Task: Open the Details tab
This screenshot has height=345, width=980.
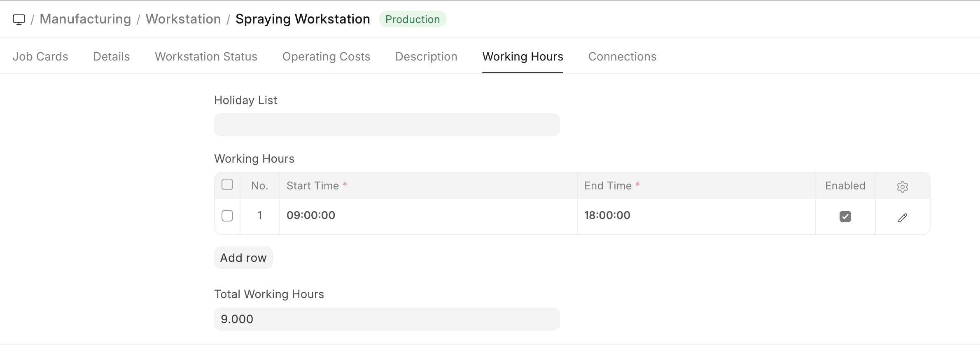Action: coord(111,56)
